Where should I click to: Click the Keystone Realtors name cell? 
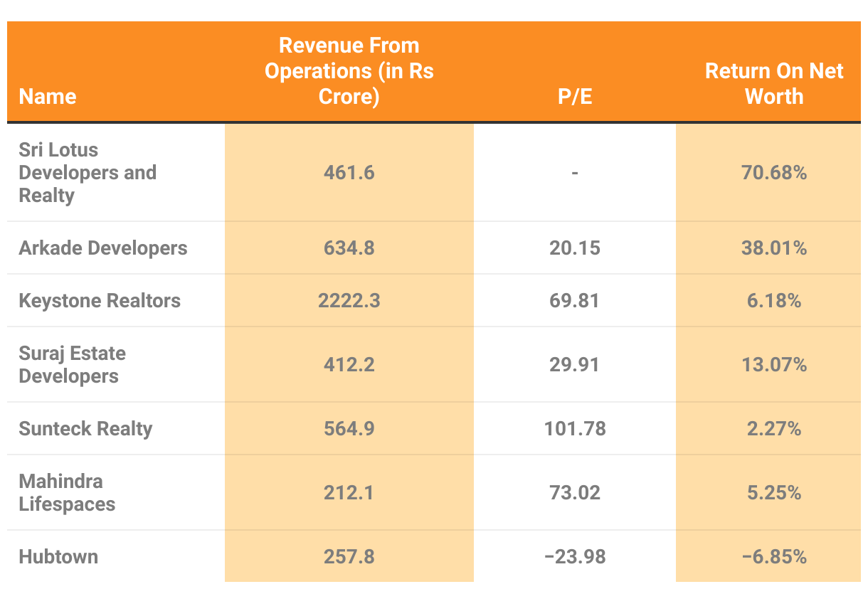tap(100, 300)
